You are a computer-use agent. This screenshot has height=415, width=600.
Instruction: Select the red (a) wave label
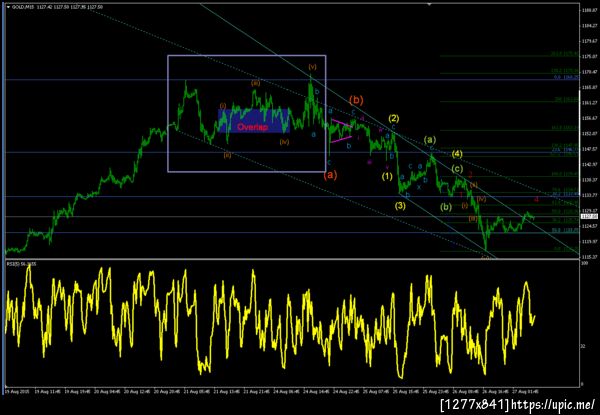click(x=330, y=175)
